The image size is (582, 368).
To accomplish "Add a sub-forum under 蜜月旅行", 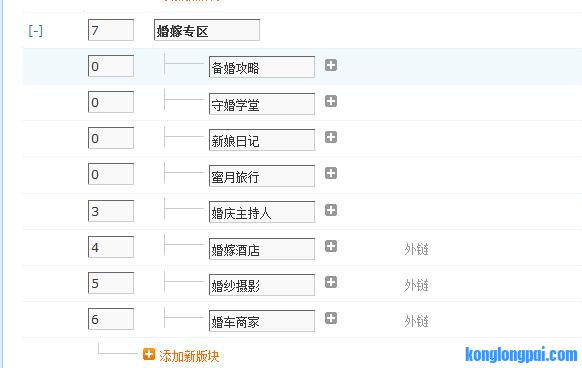I will coord(331,173).
